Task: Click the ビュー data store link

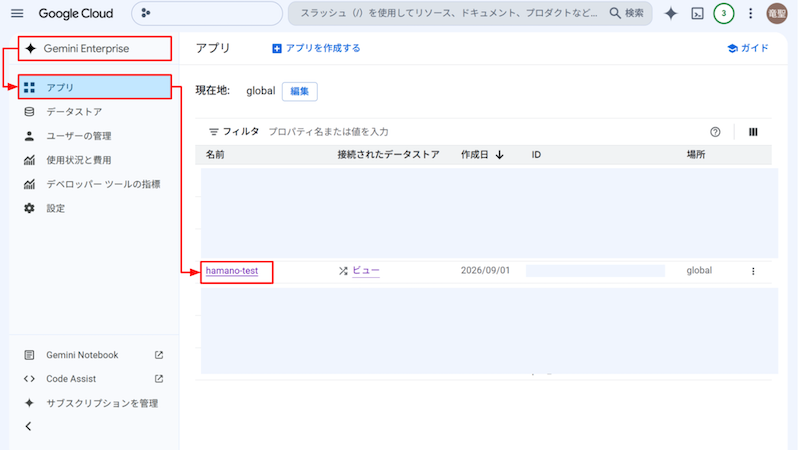Action: click(366, 270)
